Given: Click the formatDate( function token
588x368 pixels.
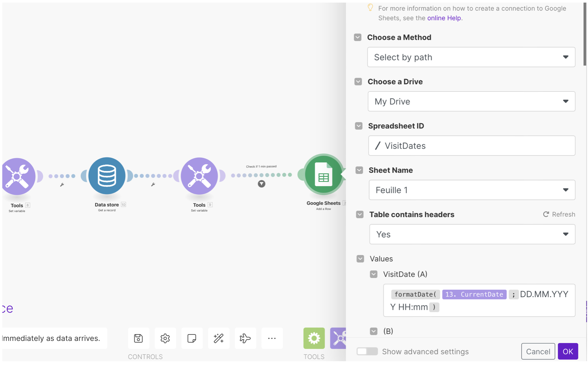Looking at the screenshot, I should click(415, 295).
